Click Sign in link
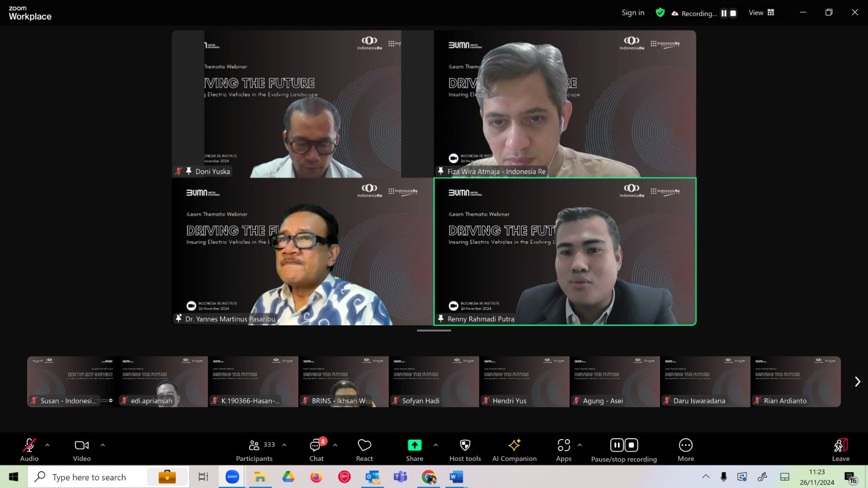Screen dimensions: 868x488 (633, 12)
